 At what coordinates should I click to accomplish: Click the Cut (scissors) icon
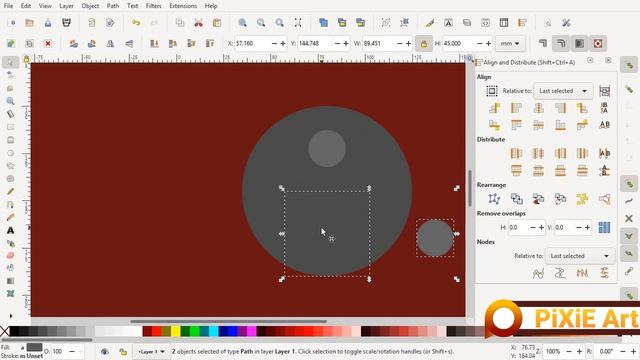198,23
